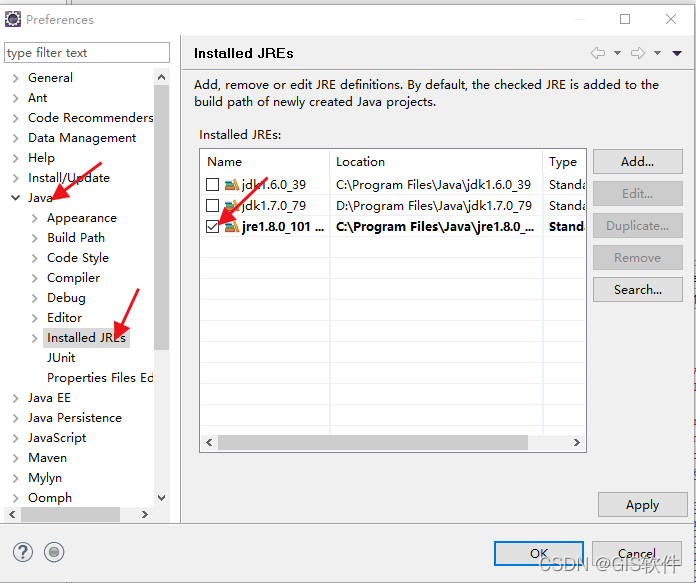696x583 pixels.
Task: Select the Oomph tree item
Action: [x=50, y=498]
